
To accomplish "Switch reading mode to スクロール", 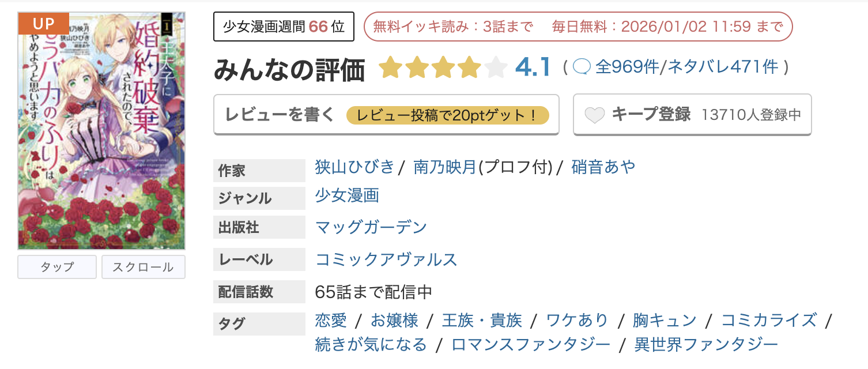I will click(x=143, y=266).
